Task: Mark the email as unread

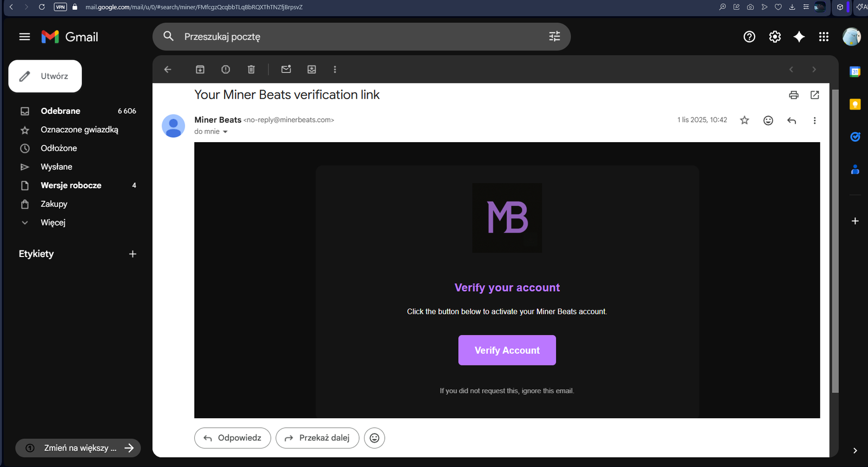Action: (286, 69)
